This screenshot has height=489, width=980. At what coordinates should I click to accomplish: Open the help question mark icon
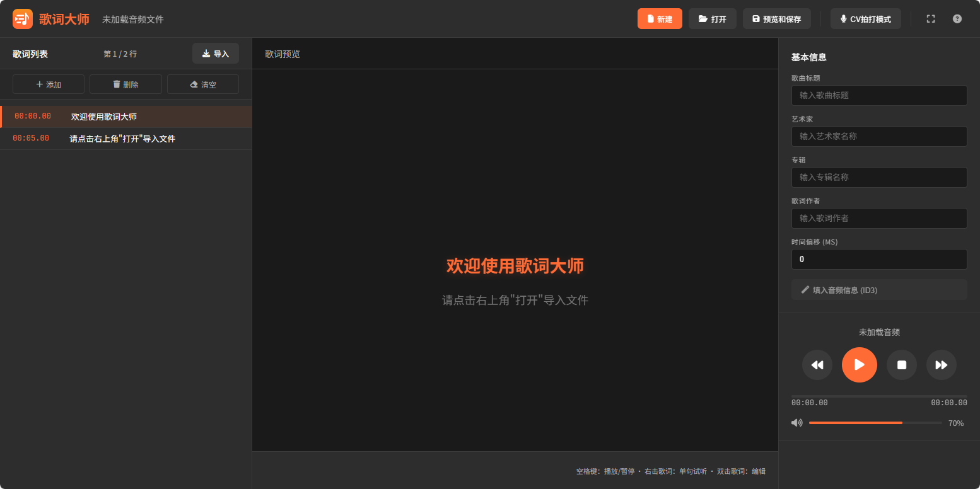click(957, 19)
